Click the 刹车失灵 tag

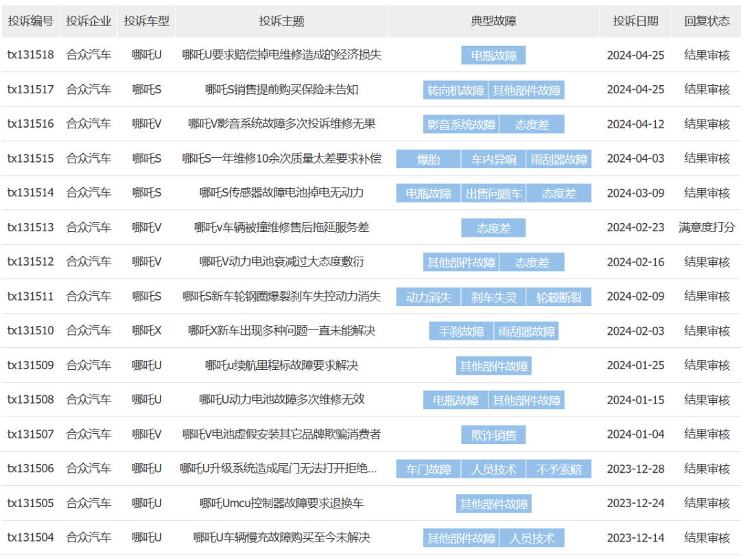pos(493,297)
